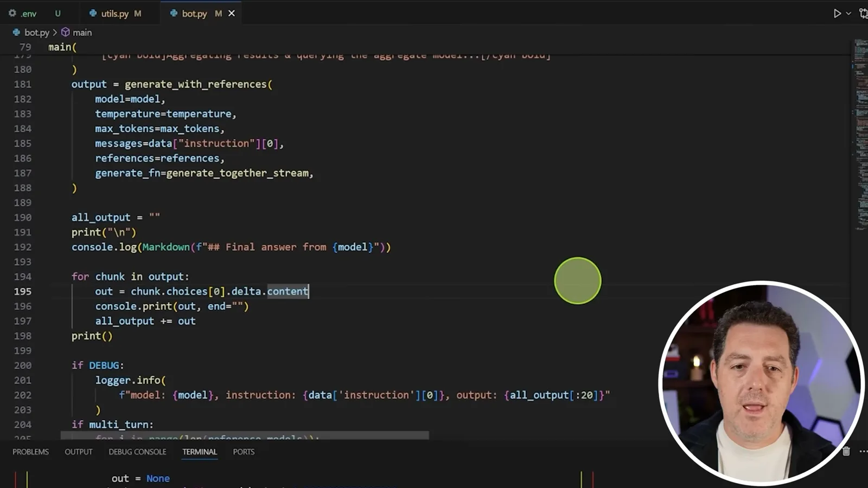Image resolution: width=868 pixels, height=488 pixels.
Task: Click the Python icon on utils.py tab
Action: 93,13
